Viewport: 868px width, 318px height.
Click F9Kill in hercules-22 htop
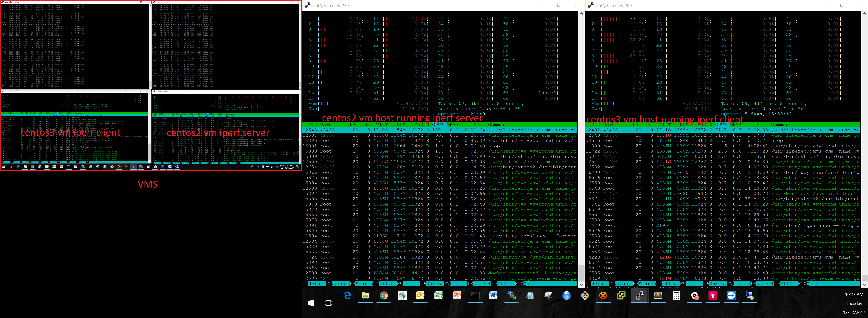tap(786, 284)
